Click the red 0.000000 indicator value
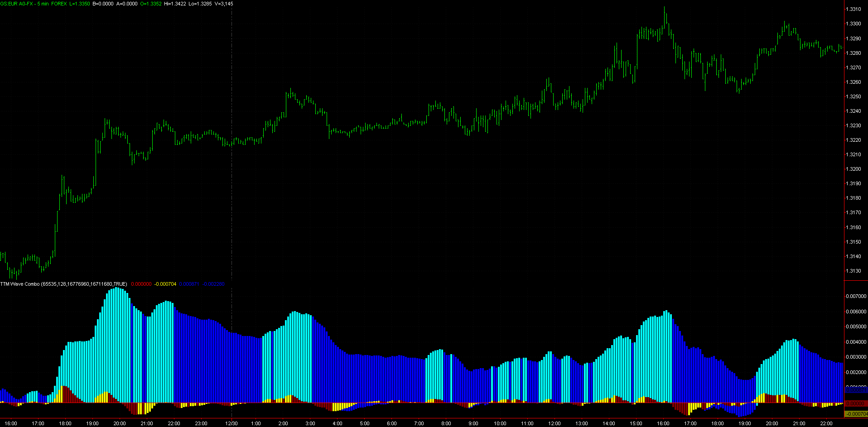 tap(141, 284)
